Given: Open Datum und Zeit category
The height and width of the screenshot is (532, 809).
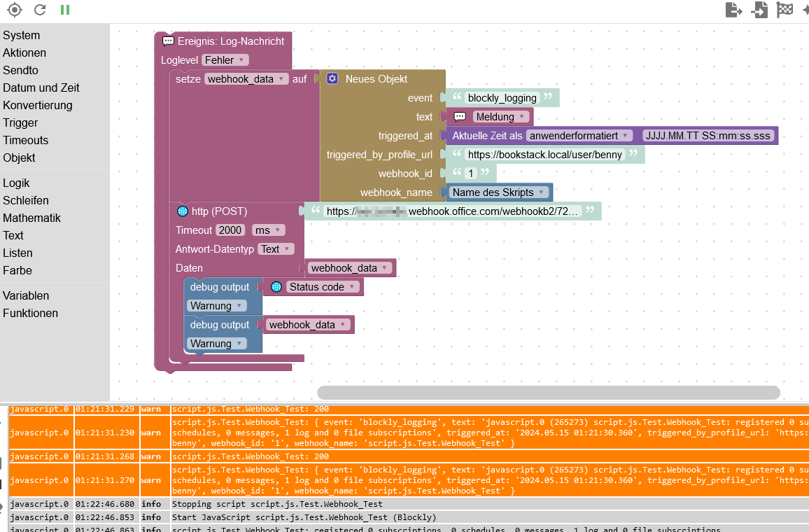Looking at the screenshot, I should click(41, 87).
